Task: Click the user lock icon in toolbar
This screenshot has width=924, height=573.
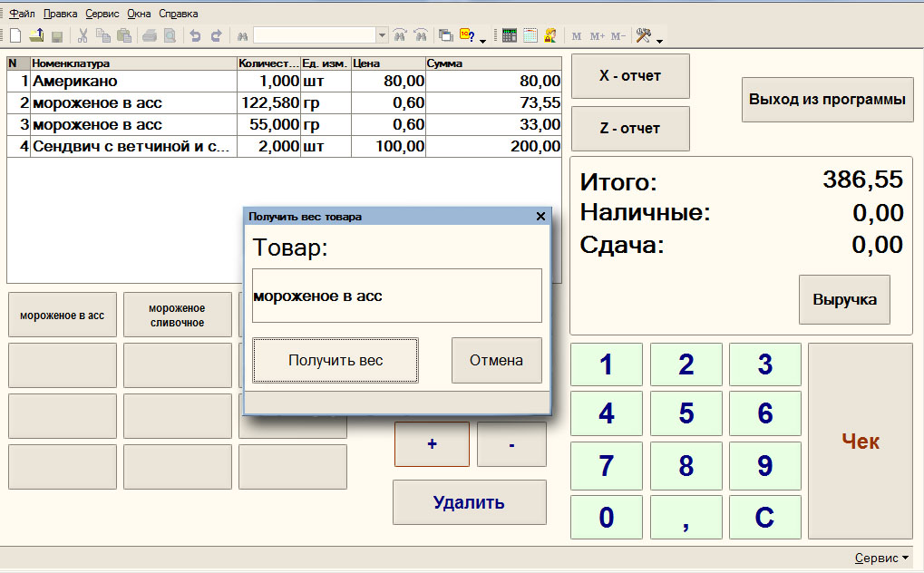Action: point(550,35)
